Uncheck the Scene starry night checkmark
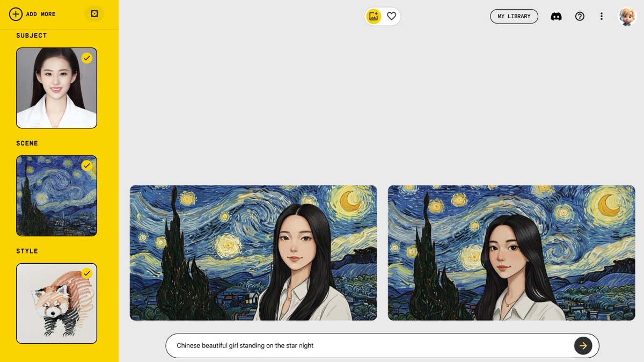644x362 pixels. 87,165
